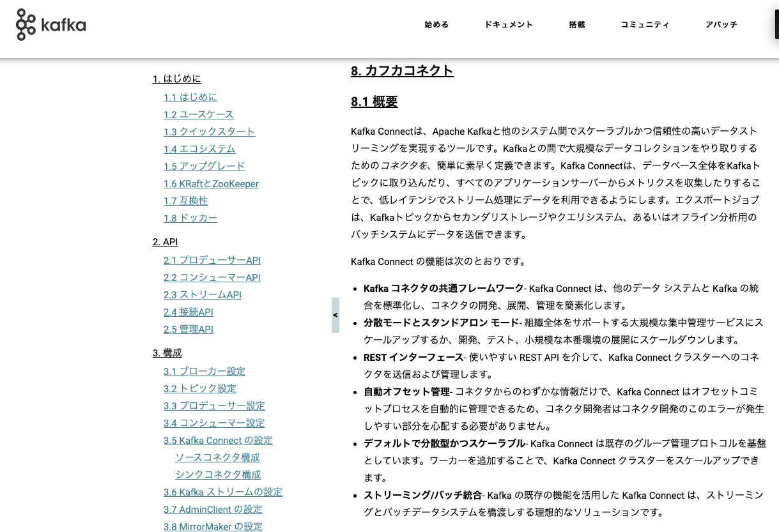Open the 1.6 KRaftとZooKeeper page
The image size is (779, 532).
click(x=211, y=183)
